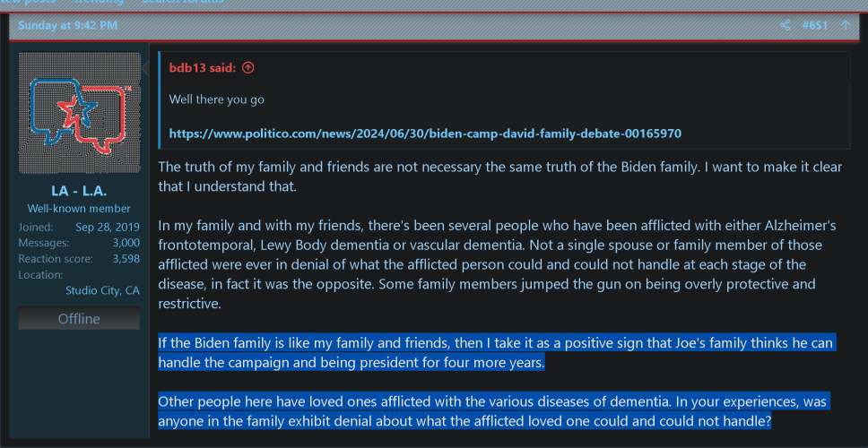
Task: Click the "bdb13 said:" quote attribution
Action: coord(204,67)
